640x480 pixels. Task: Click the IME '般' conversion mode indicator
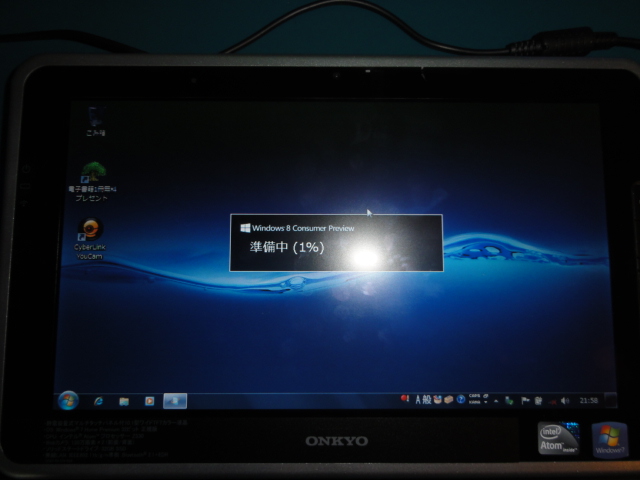(x=427, y=399)
